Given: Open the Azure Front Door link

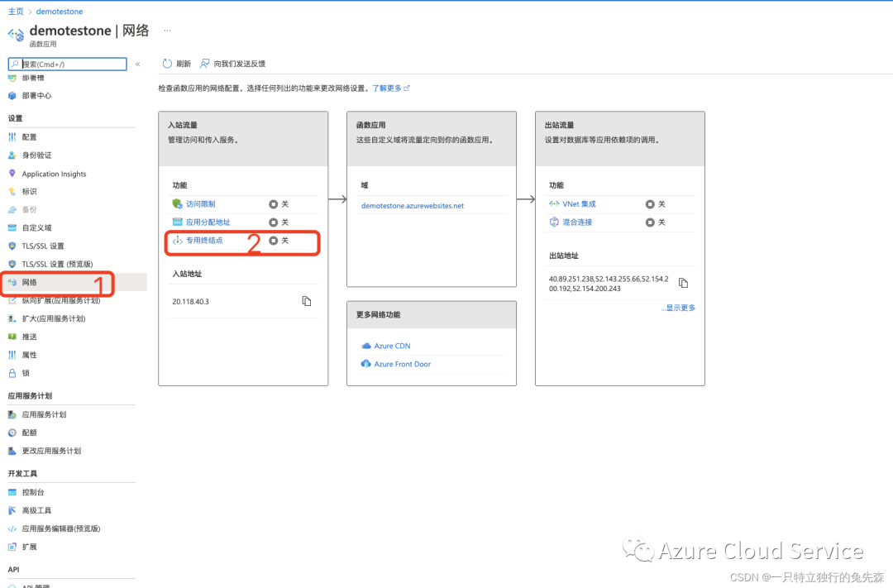Looking at the screenshot, I should pos(402,364).
